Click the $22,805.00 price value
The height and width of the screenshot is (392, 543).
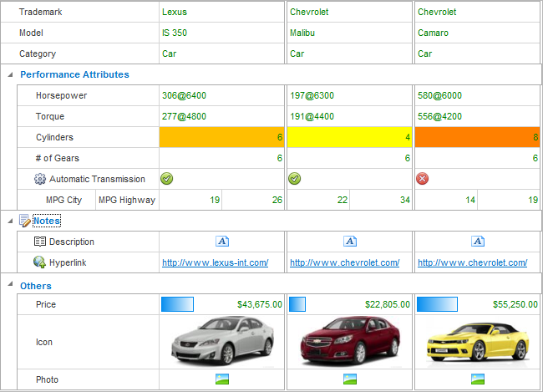point(388,304)
